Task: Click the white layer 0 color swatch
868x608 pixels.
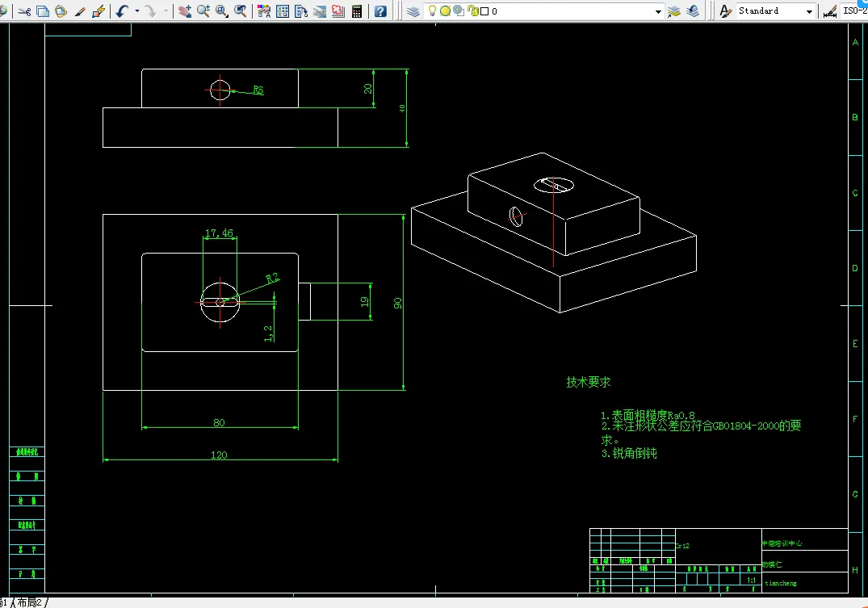Action: point(485,11)
